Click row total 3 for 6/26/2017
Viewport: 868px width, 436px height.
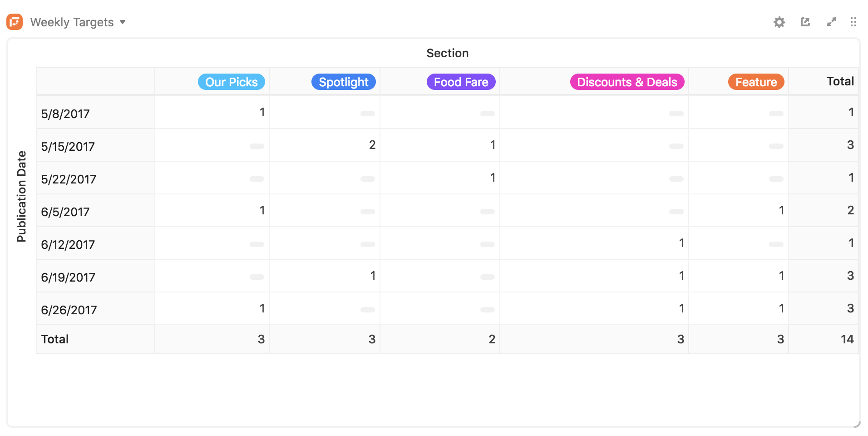(x=850, y=308)
